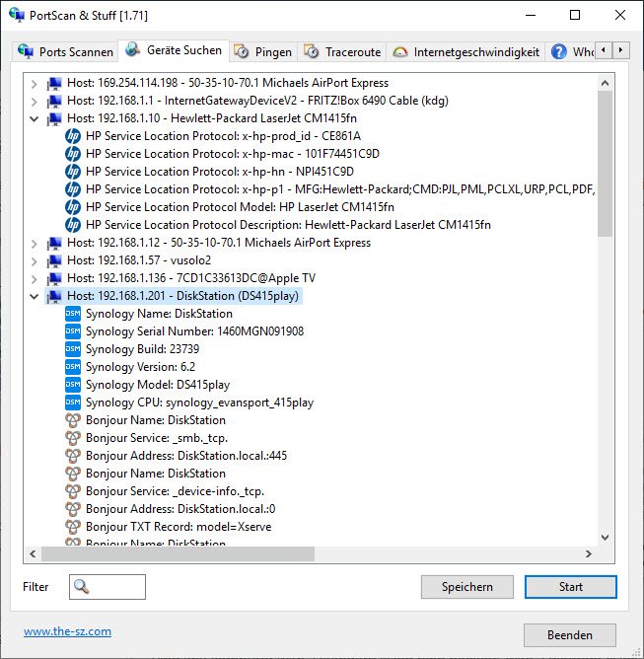Open the Ports Scannen tab
Image resolution: width=644 pixels, height=659 pixels.
[65, 51]
